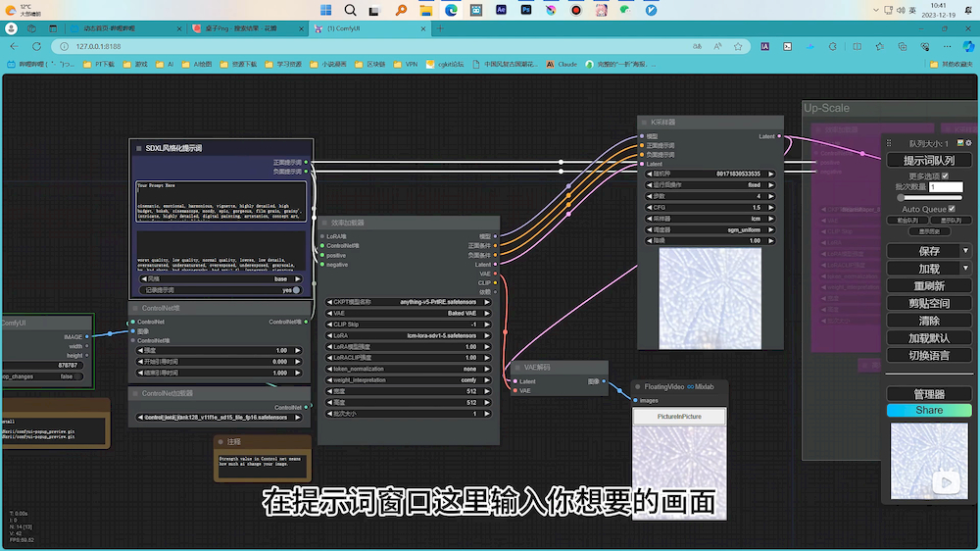Click the collapse dot on K采样器 node
Viewport: 980px width, 551px height.
644,123
